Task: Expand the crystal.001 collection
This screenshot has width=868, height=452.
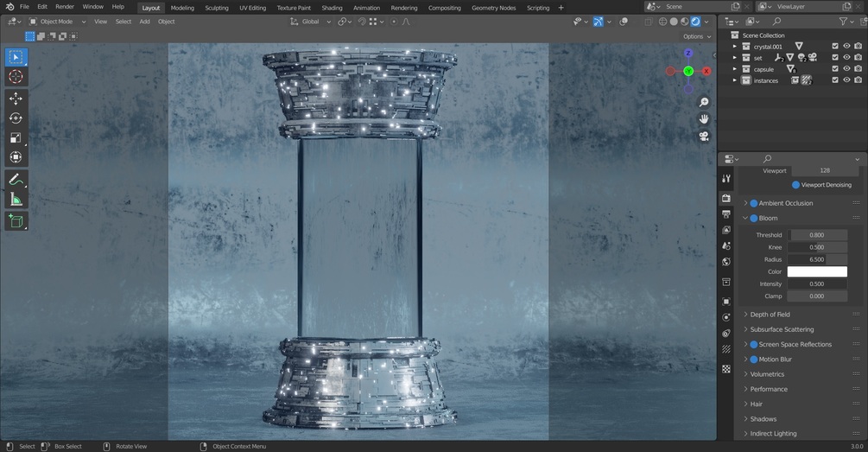Action: [735, 47]
